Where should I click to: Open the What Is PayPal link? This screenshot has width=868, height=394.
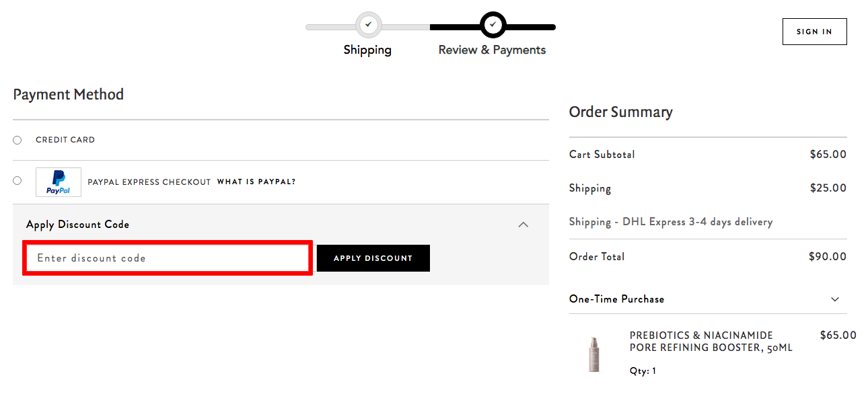point(256,182)
